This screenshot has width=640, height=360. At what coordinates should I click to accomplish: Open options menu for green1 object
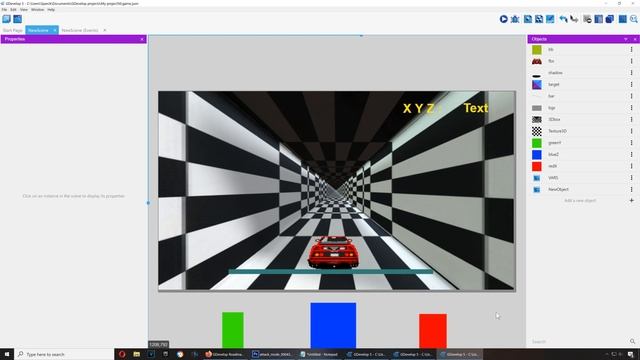click(x=631, y=143)
